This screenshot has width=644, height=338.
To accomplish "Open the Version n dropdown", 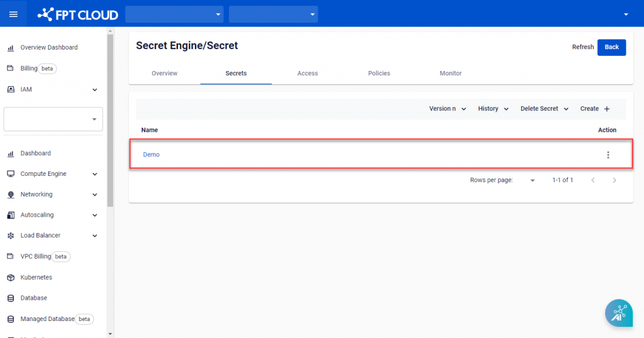I will click(447, 109).
